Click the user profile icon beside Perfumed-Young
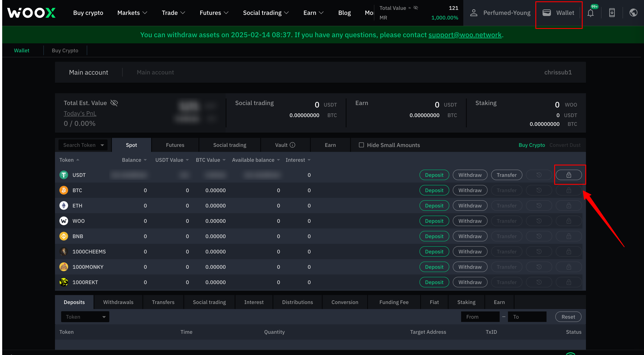The image size is (644, 355). pos(474,13)
